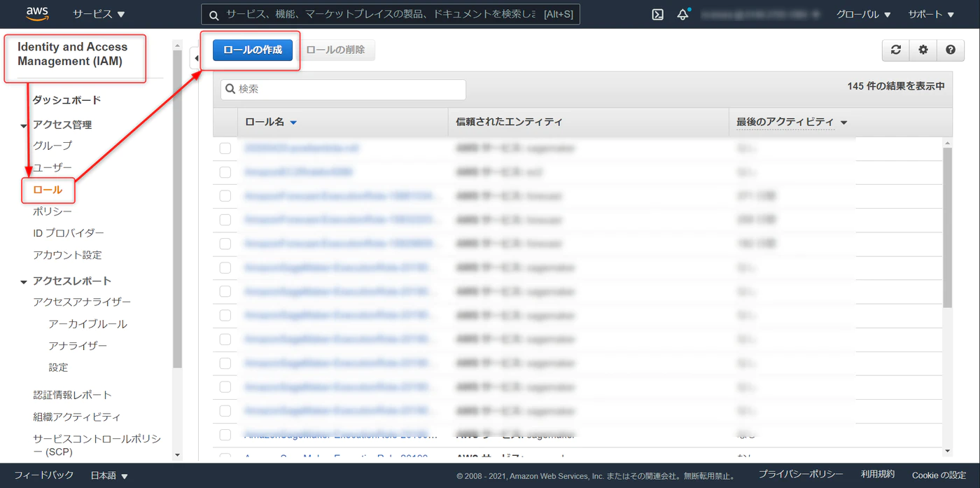
Task: Click the roles table scroll-up arrow
Action: pyautogui.click(x=948, y=144)
